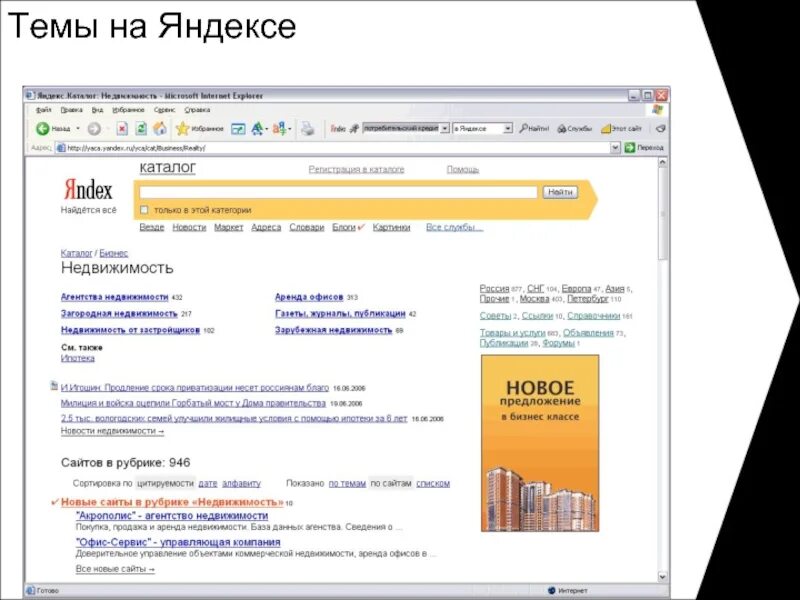Click the text size 'A' toolbar icon
This screenshot has width=800, height=600.
[x=258, y=129]
